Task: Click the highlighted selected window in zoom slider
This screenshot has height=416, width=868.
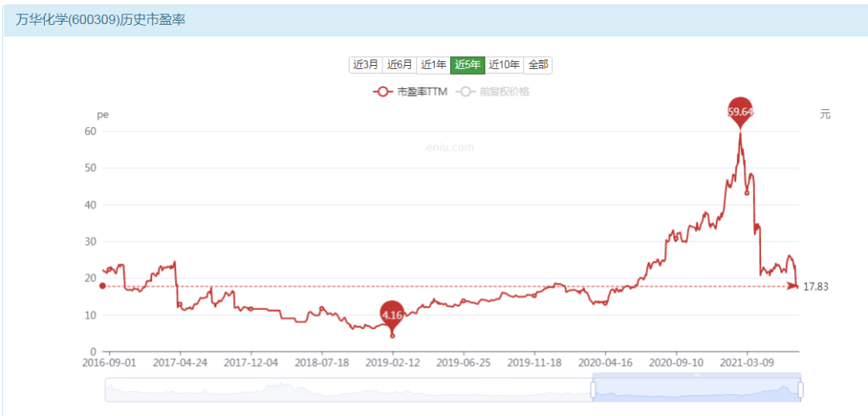Action: pyautogui.click(x=697, y=390)
